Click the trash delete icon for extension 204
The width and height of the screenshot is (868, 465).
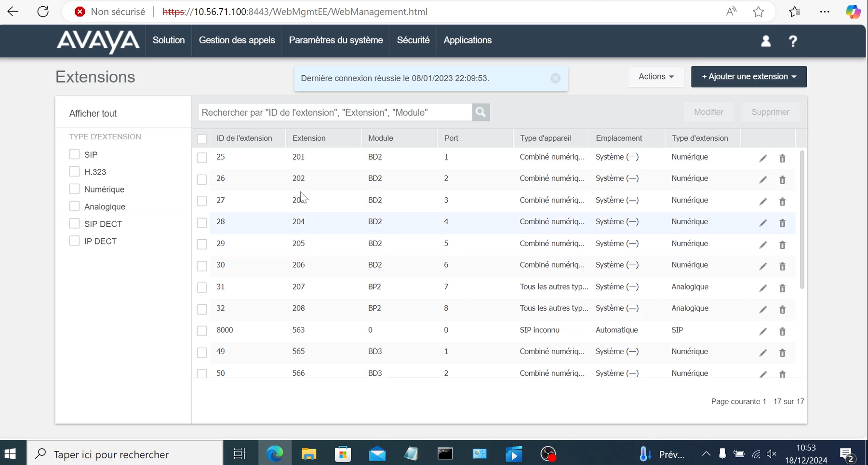pos(782,223)
